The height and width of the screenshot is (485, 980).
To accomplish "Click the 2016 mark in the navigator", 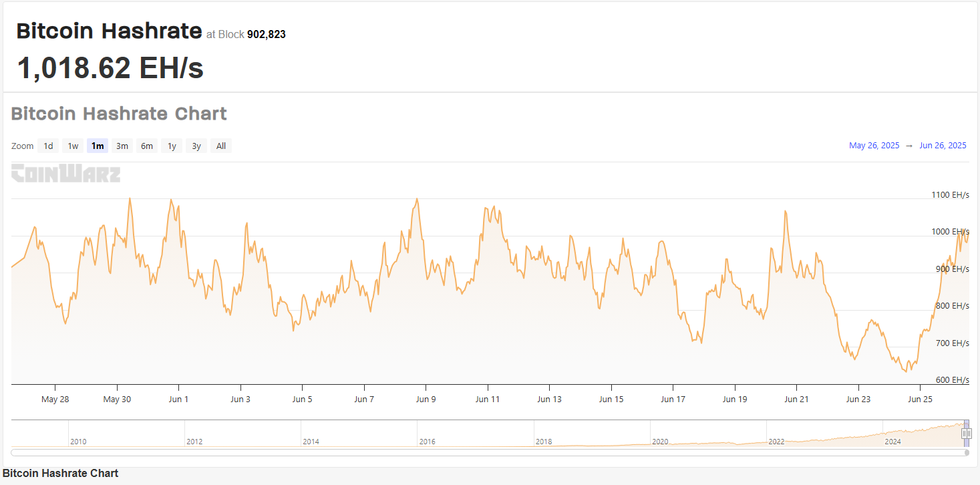I will [x=428, y=442].
